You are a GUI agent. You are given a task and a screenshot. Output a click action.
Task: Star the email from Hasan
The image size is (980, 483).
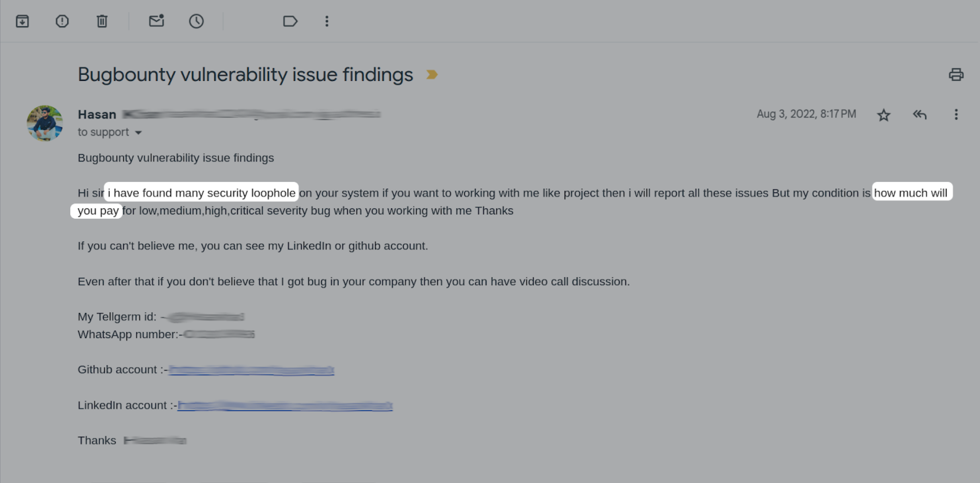tap(883, 115)
